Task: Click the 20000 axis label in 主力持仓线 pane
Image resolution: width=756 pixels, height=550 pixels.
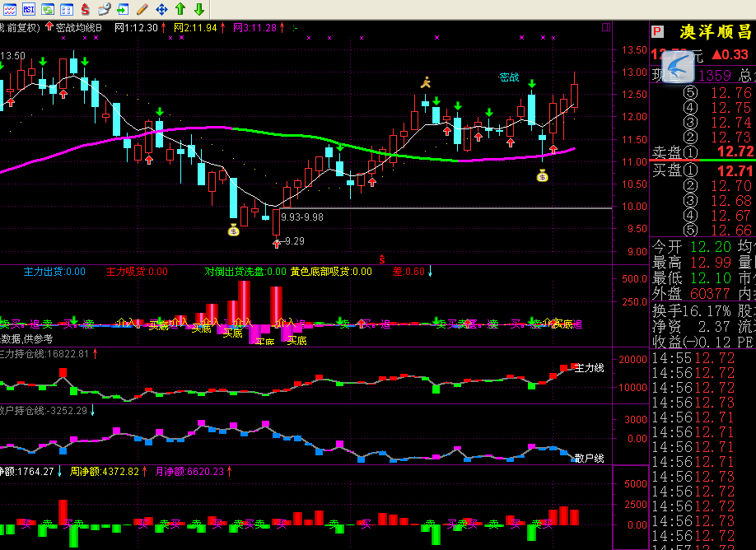Action: click(x=632, y=360)
